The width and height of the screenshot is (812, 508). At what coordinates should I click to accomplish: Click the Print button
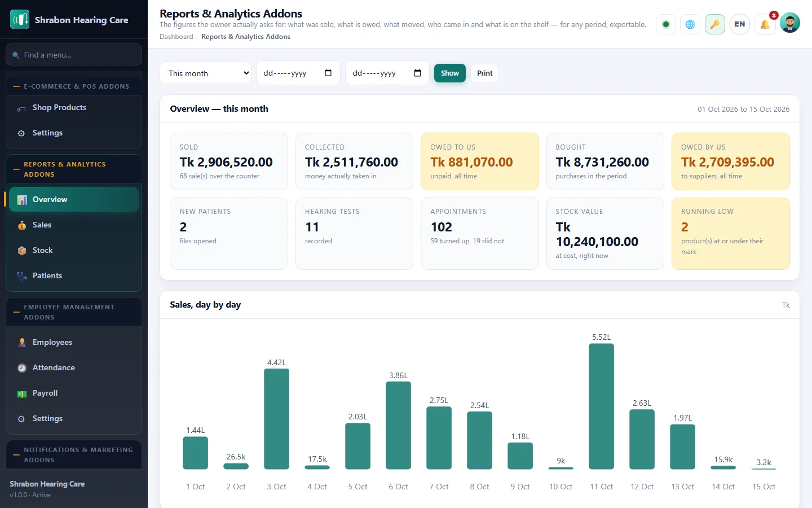(485, 73)
